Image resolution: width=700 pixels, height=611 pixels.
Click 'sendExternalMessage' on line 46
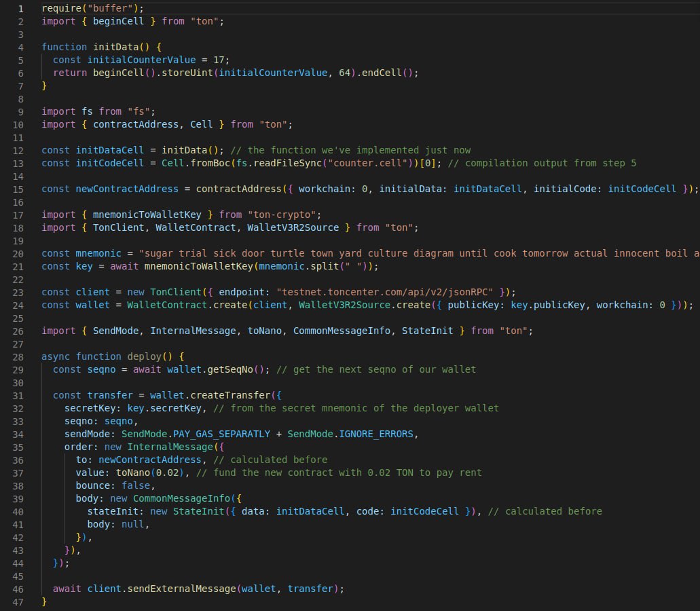pyautogui.click(x=181, y=589)
